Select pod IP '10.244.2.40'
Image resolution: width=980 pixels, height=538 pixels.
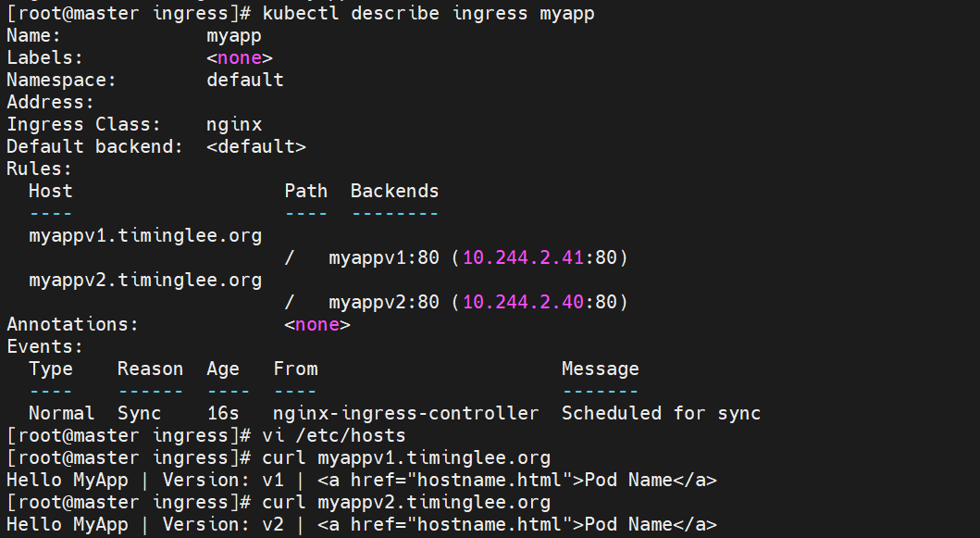[523, 302]
